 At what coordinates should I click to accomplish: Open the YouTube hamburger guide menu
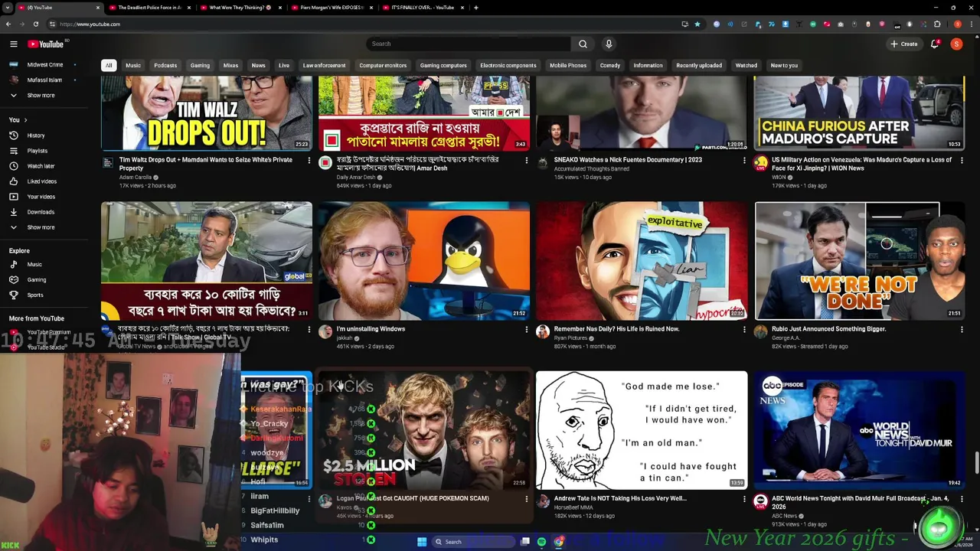pos(13,44)
